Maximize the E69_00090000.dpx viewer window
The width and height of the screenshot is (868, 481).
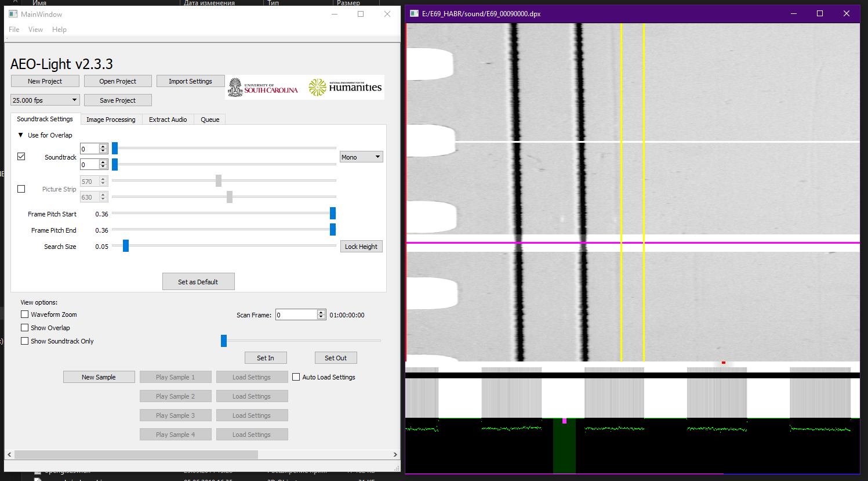click(820, 13)
